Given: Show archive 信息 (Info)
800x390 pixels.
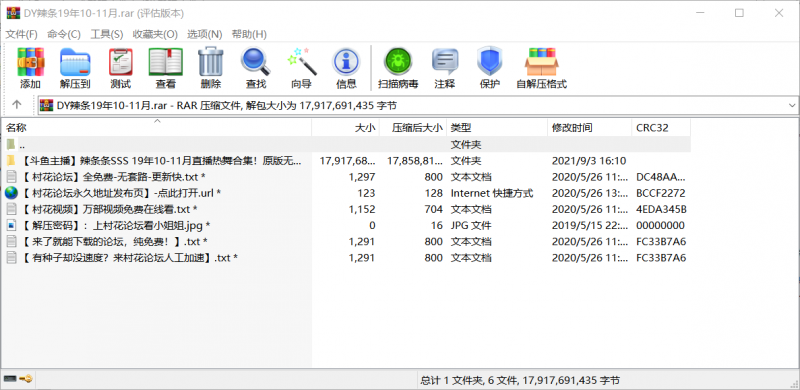Looking at the screenshot, I should (x=346, y=62).
